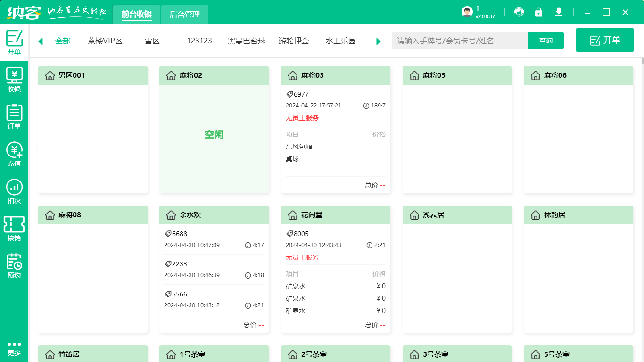Click the download icon in title bar
This screenshot has height=362, width=644.
[559, 12]
